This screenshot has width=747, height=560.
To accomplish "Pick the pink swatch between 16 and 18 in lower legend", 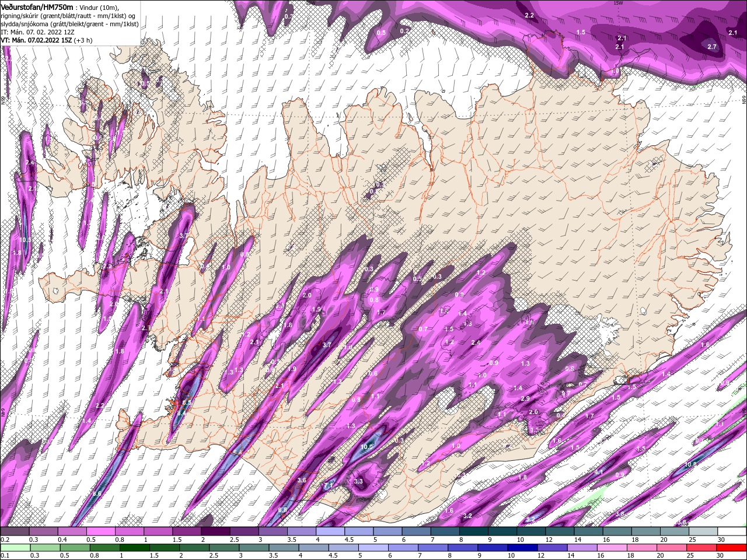I will (612, 548).
